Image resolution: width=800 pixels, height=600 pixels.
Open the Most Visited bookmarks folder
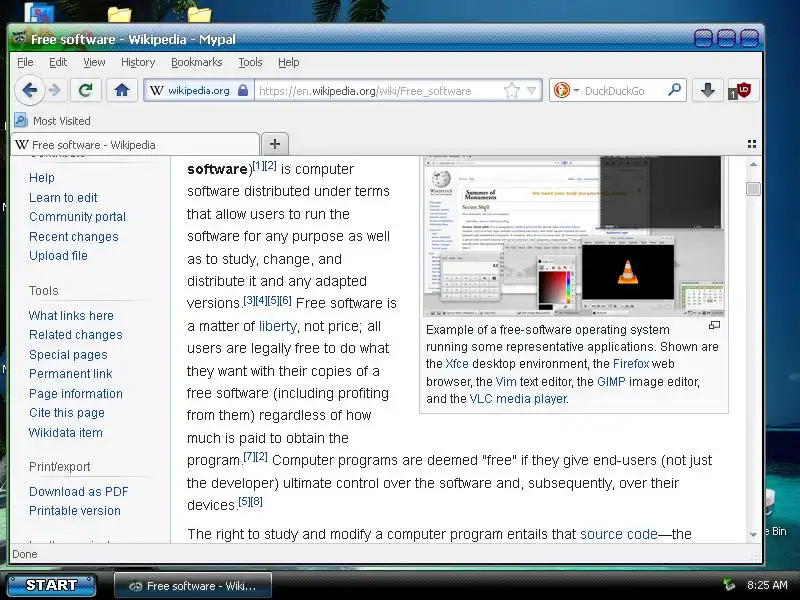coord(53,121)
